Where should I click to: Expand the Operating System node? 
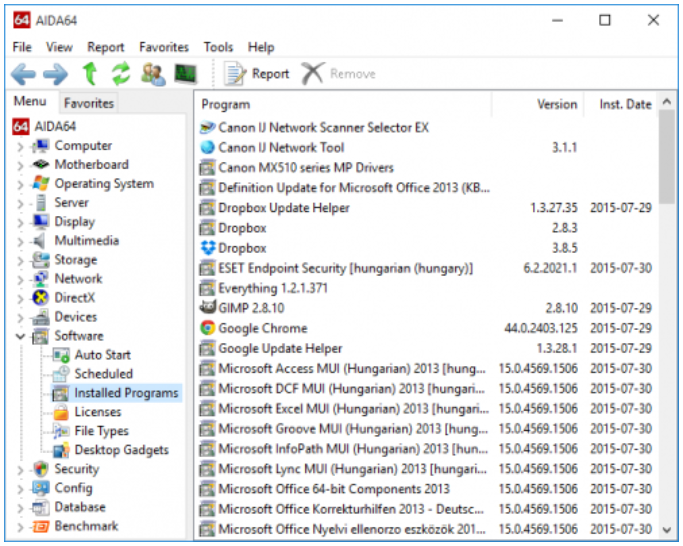(x=20, y=184)
